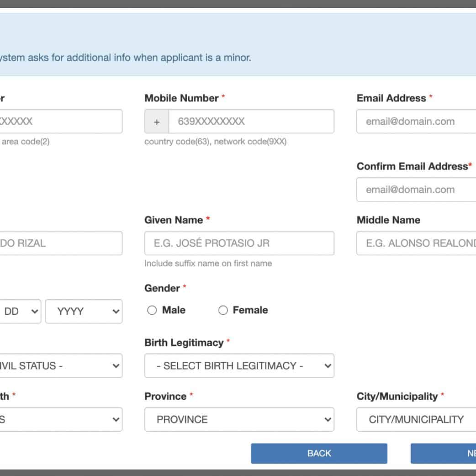
Task: Open the City/Municipality dropdown
Action: point(416,419)
